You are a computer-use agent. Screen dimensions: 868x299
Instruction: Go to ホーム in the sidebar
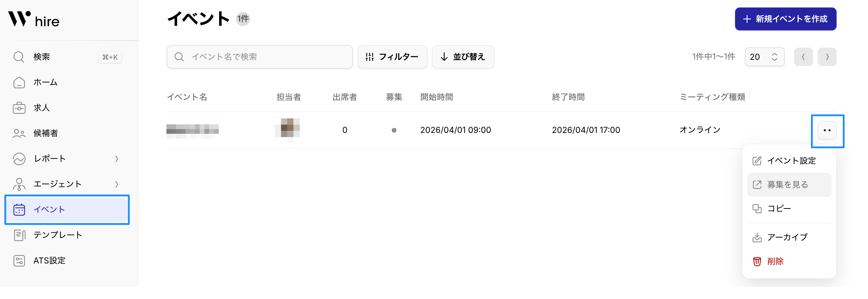45,82
